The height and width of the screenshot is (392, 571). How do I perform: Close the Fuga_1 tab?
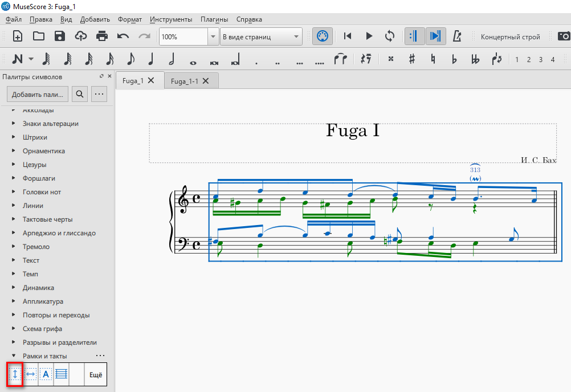[151, 80]
